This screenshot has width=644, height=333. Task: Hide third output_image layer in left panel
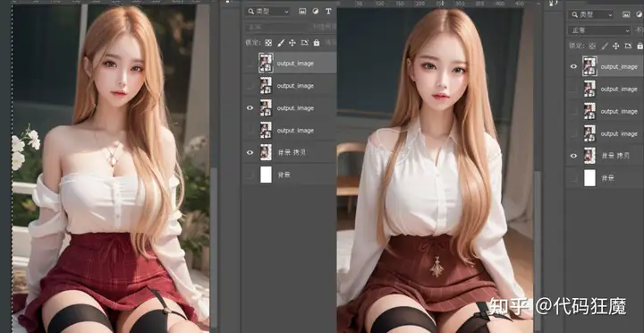click(250, 108)
